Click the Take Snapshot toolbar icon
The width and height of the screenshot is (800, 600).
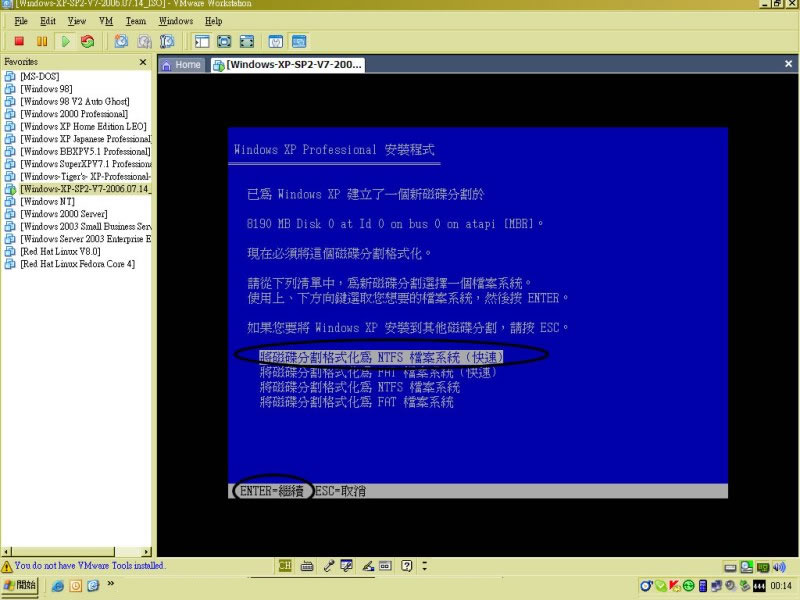click(121, 41)
